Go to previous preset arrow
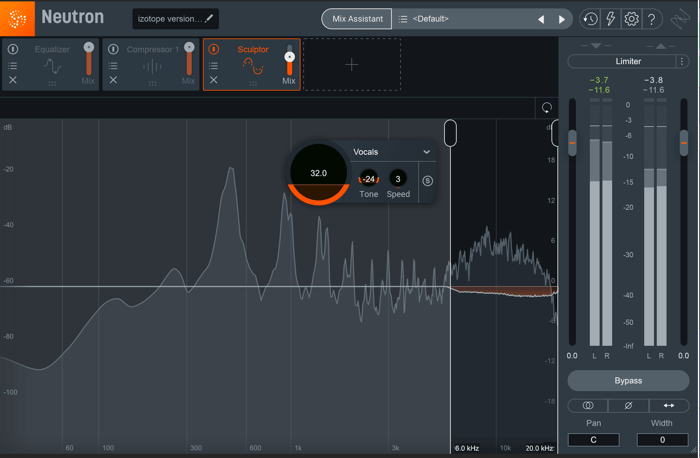Screen dimensions: 700x458 541,19
